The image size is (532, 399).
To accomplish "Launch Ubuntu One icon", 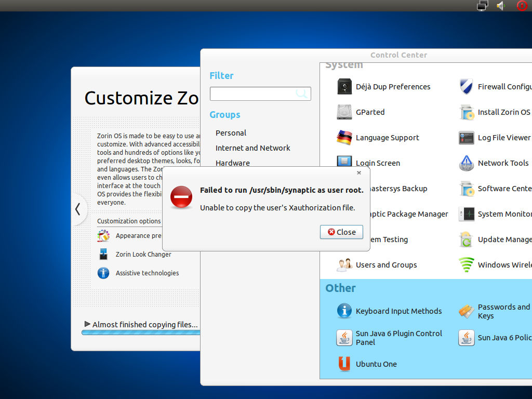I will pos(344,364).
